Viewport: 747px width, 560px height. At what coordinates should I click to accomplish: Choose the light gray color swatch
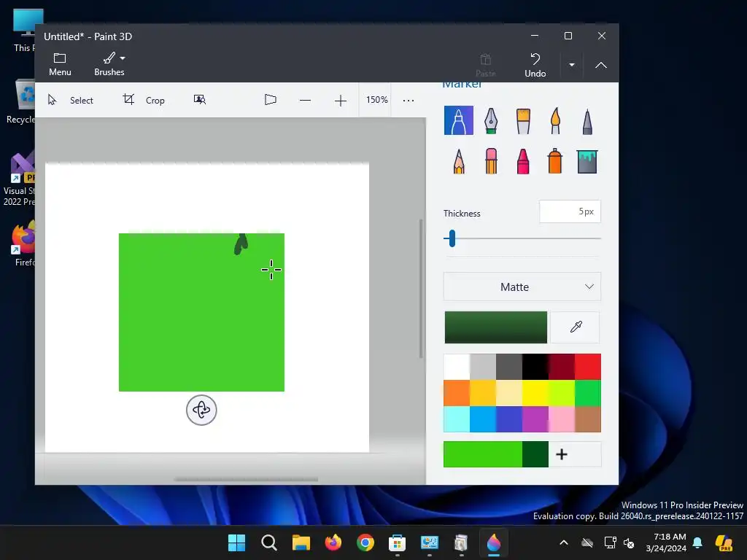coord(483,367)
